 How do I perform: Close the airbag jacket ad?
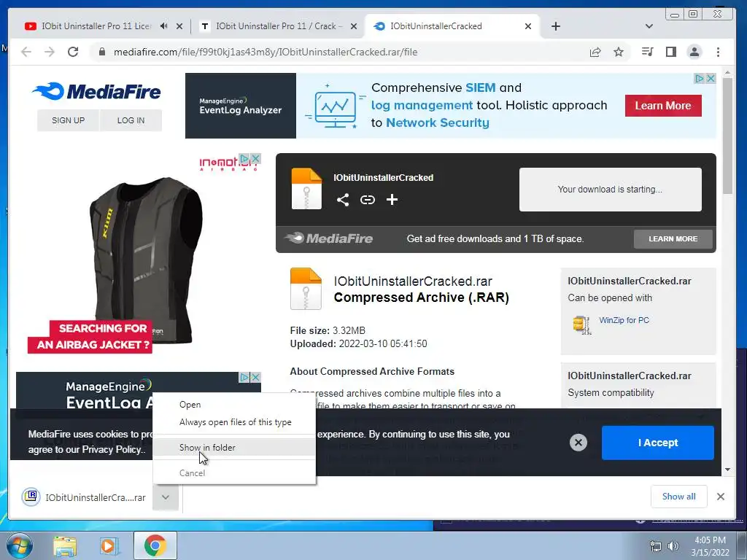click(x=256, y=158)
